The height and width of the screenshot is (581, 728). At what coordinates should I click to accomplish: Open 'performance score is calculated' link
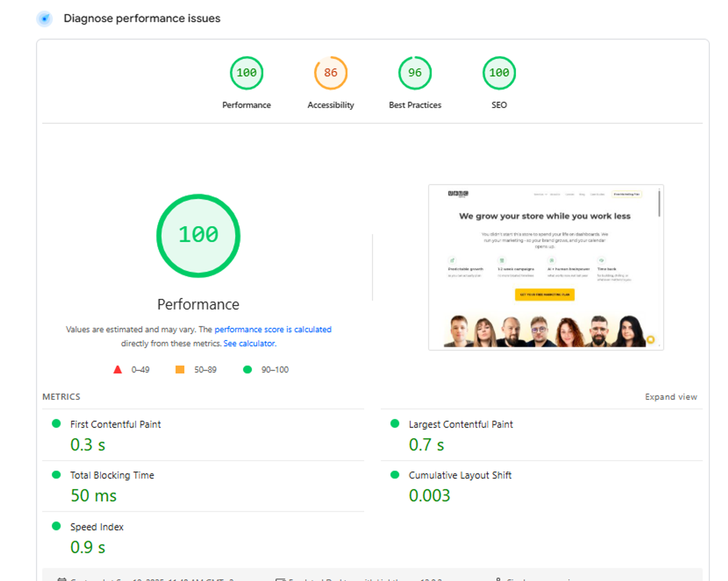[273, 329]
